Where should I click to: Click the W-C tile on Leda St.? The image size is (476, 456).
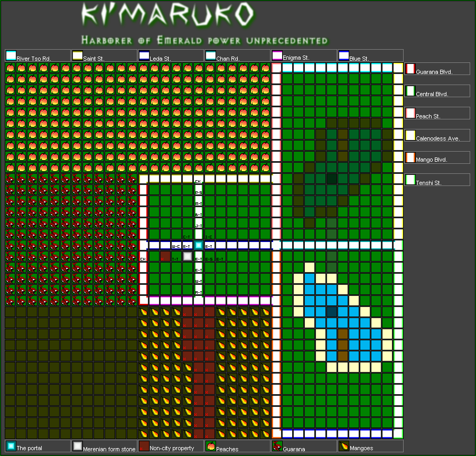coord(176,245)
